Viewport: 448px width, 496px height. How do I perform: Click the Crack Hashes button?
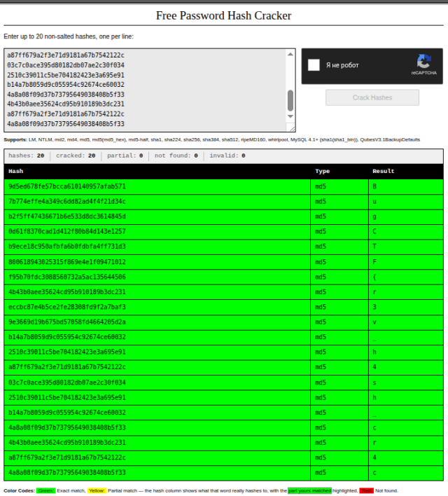[x=372, y=97]
